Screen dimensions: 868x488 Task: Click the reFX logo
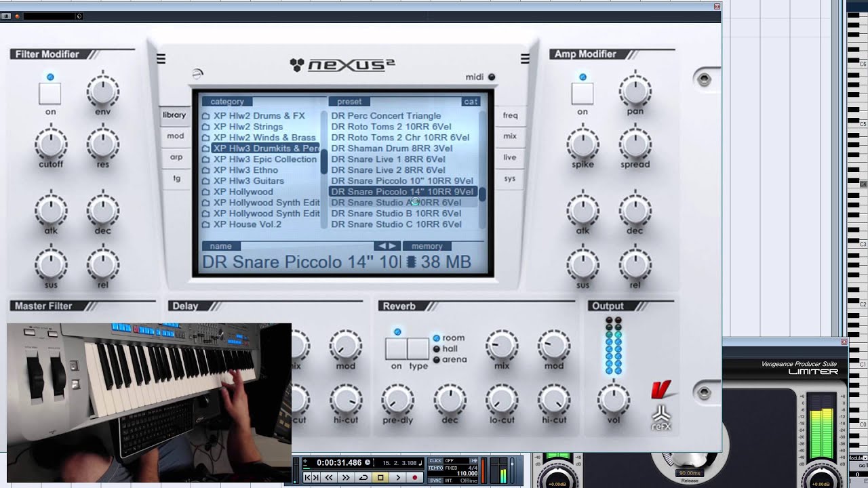(x=662, y=419)
